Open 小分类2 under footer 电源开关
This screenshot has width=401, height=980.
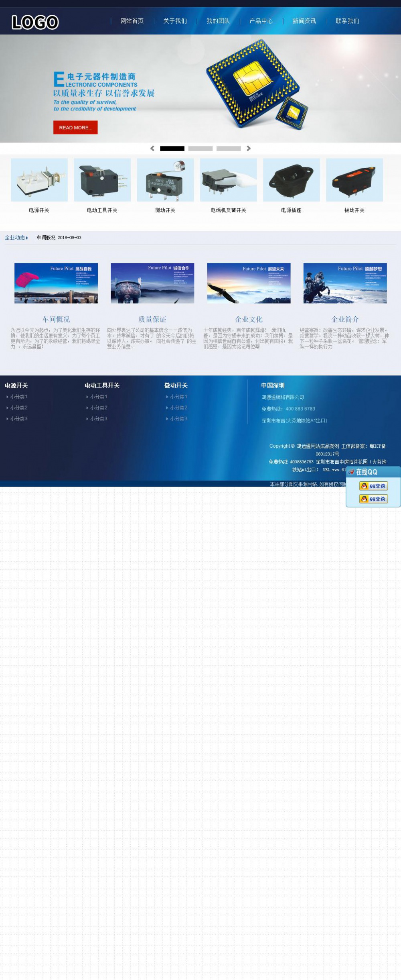19,407
